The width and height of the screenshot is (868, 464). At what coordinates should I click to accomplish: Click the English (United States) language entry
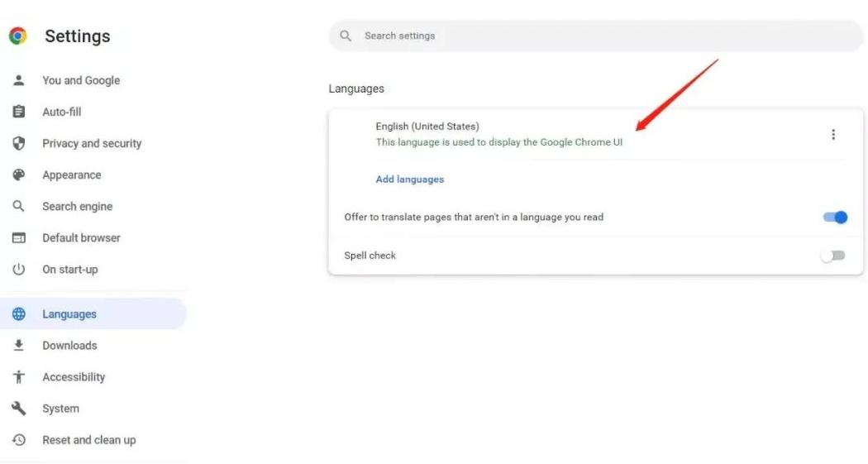427,127
